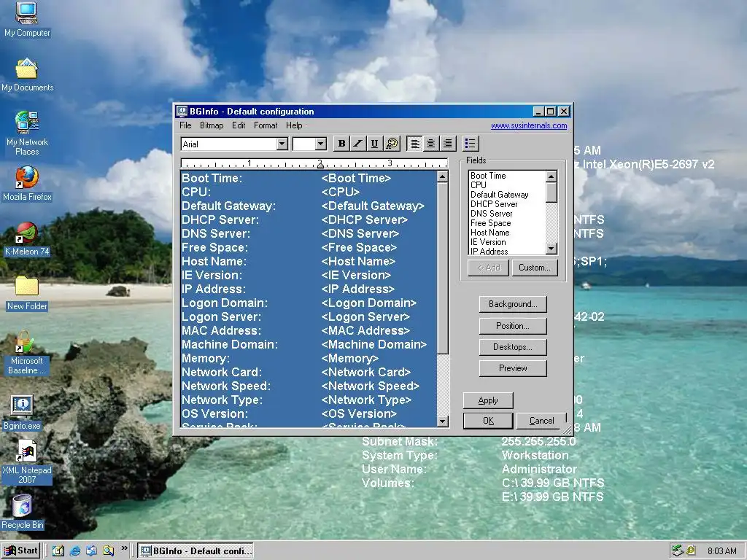This screenshot has width=747, height=560.
Task: Visit www.sysinternals.com link
Action: (x=529, y=125)
